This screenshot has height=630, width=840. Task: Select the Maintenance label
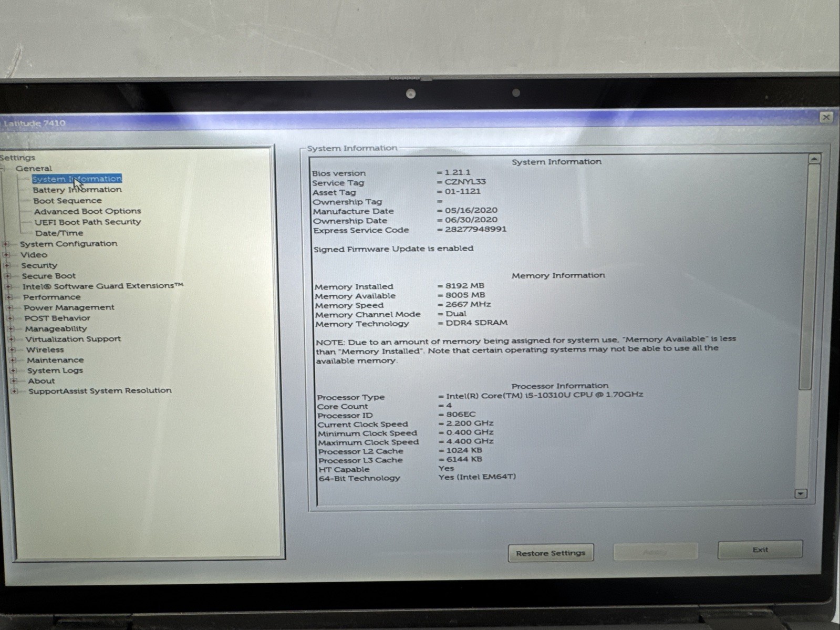[55, 360]
